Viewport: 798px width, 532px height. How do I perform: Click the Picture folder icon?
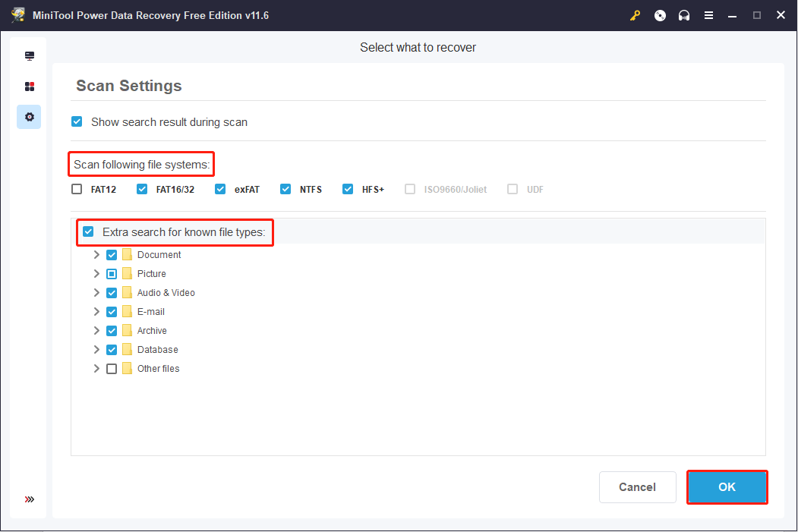128,274
